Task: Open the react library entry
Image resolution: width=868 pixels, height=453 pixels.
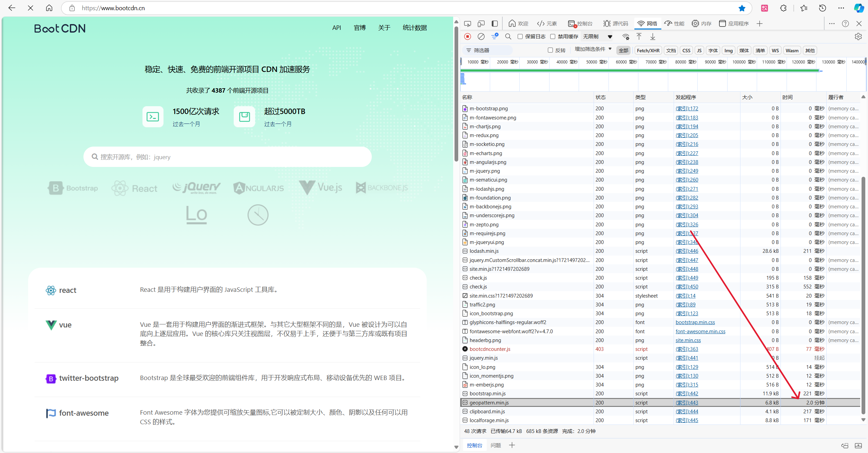Action: 67,290
